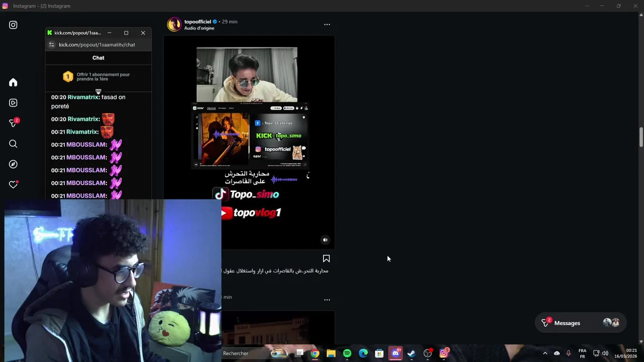644x362 pixels.
Task: Toggle sound on the reel video
Action: pyautogui.click(x=325, y=240)
